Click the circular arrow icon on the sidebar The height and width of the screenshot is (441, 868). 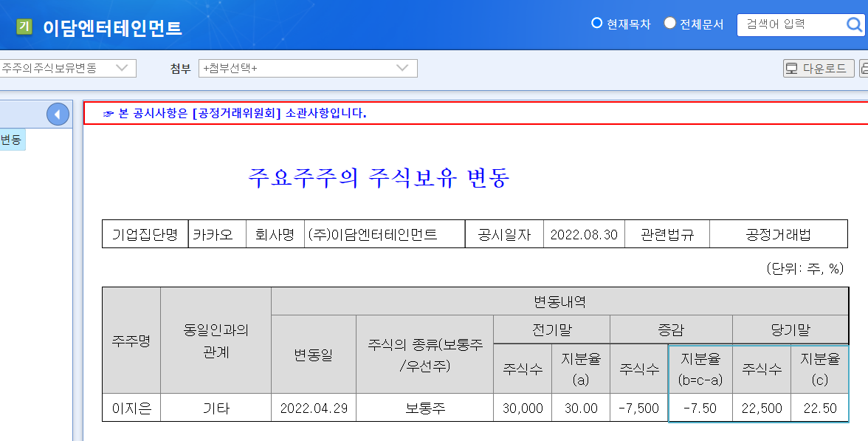point(58,114)
